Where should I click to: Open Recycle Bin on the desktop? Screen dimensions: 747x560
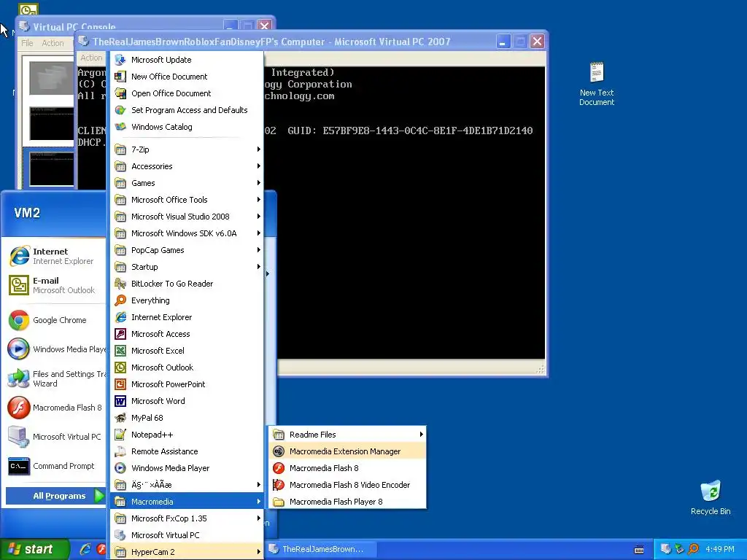coord(711,497)
